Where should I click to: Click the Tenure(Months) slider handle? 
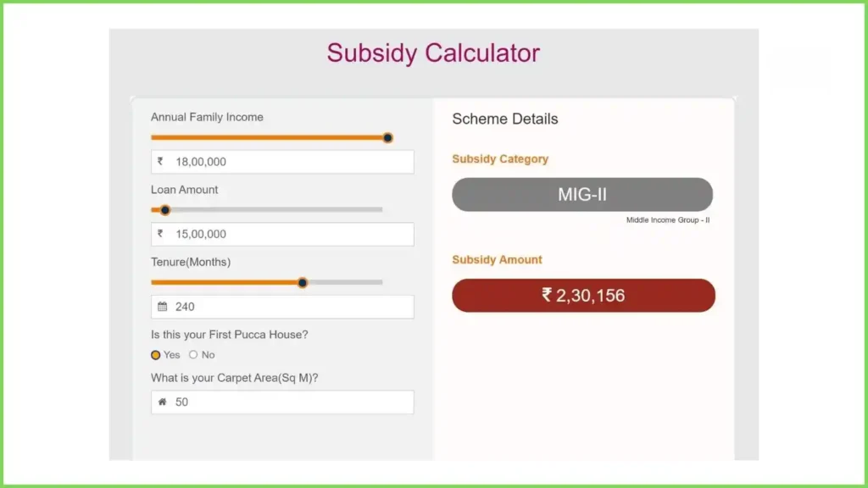pyautogui.click(x=303, y=283)
